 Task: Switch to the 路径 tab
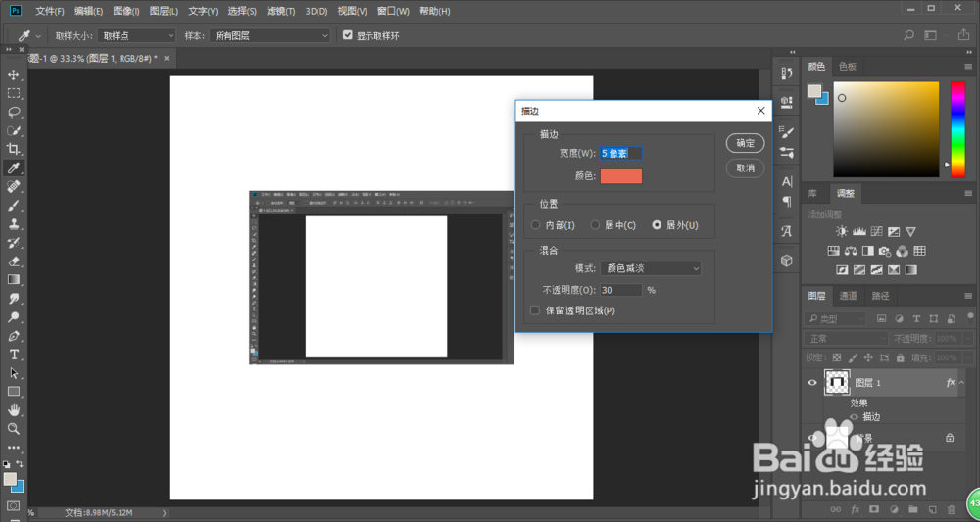(880, 296)
